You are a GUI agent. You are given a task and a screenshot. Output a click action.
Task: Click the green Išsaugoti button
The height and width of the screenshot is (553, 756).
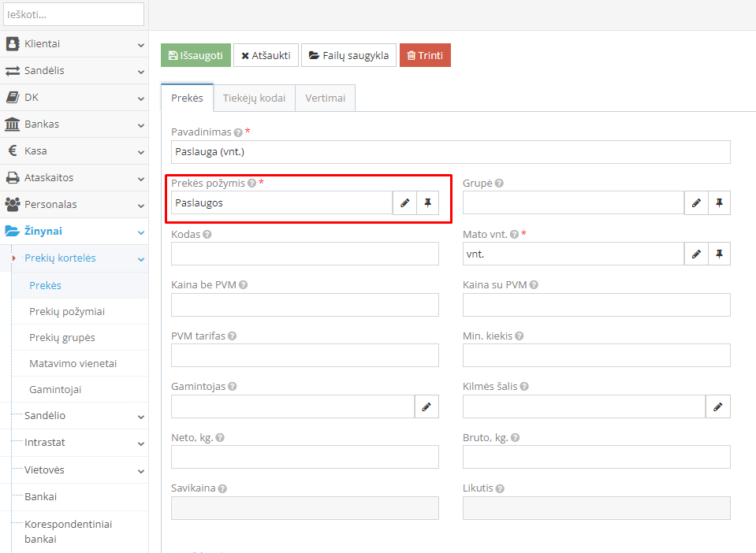pyautogui.click(x=196, y=55)
